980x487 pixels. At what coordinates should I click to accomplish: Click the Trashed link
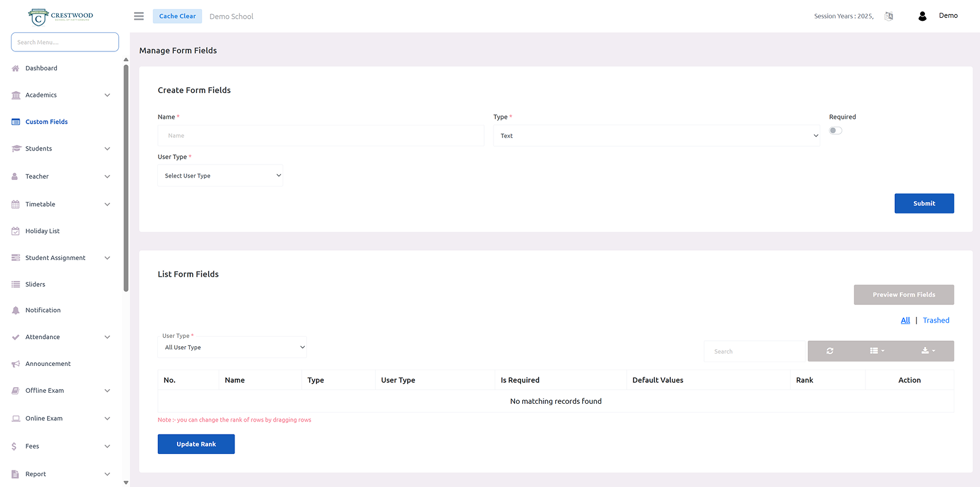click(936, 321)
